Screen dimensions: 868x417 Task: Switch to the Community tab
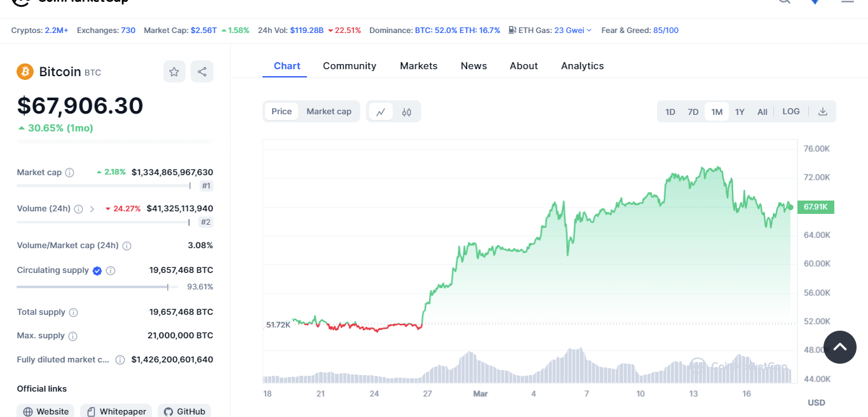[349, 66]
